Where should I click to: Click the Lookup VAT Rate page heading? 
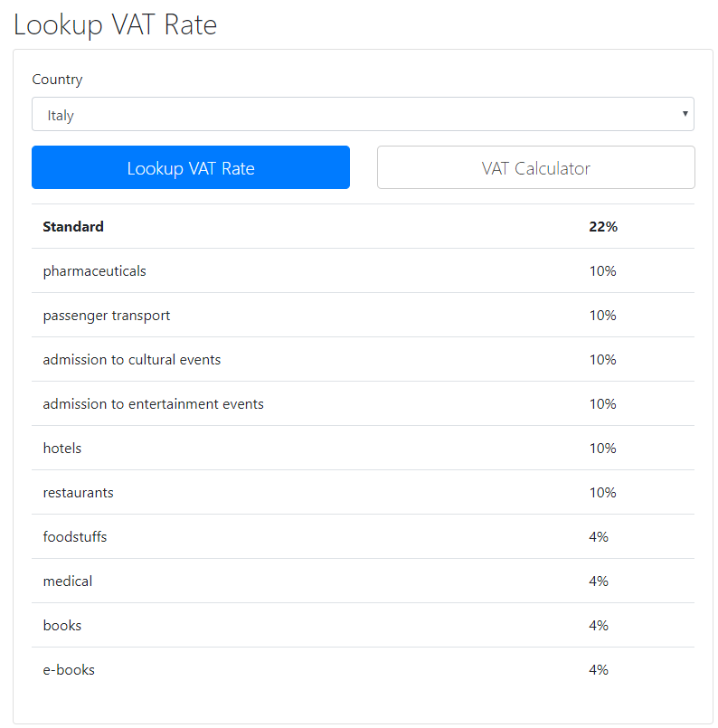(116, 24)
